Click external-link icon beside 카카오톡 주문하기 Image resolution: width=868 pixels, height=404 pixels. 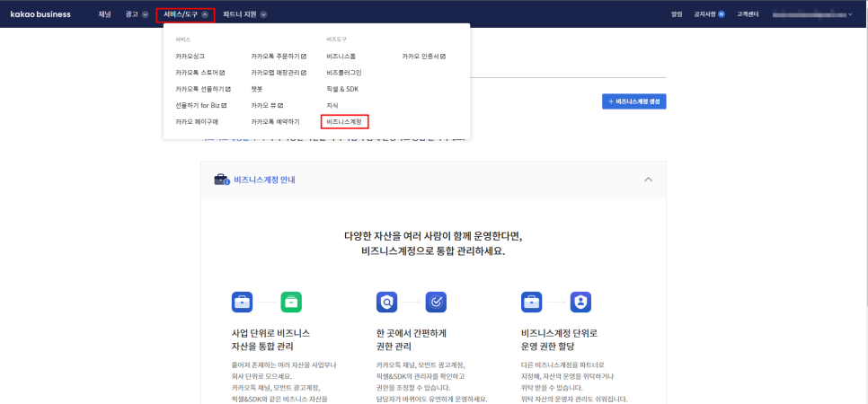coord(304,57)
